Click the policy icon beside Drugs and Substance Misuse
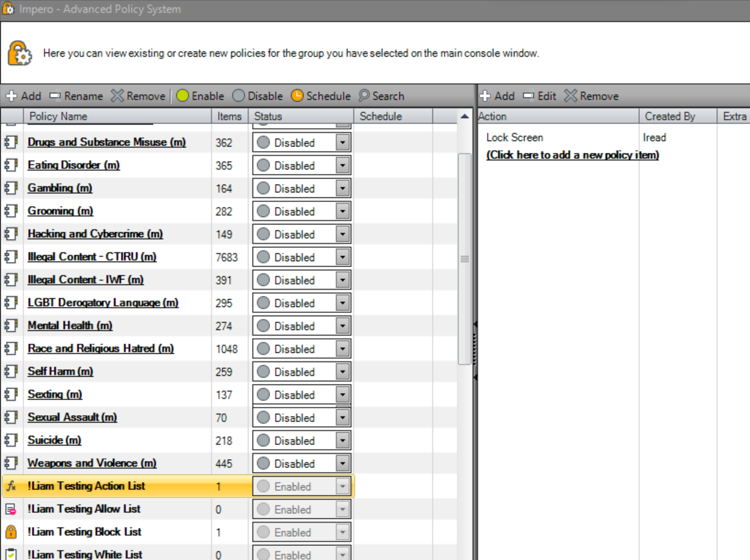 click(11, 142)
